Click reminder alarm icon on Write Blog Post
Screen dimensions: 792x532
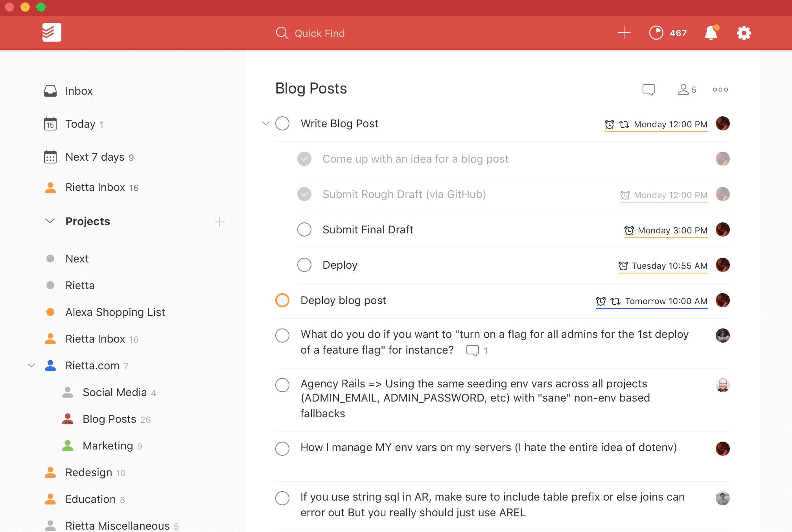(609, 125)
